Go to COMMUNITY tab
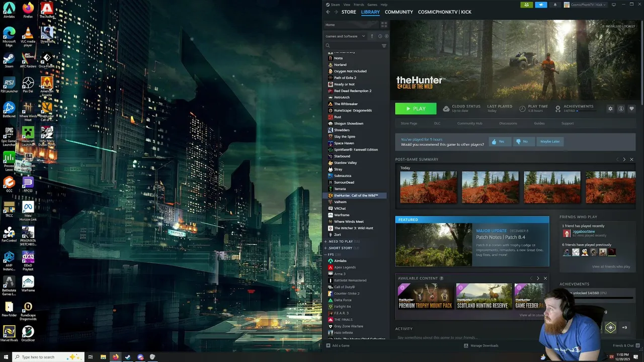Viewport: 644px width, 362px height. (x=399, y=12)
